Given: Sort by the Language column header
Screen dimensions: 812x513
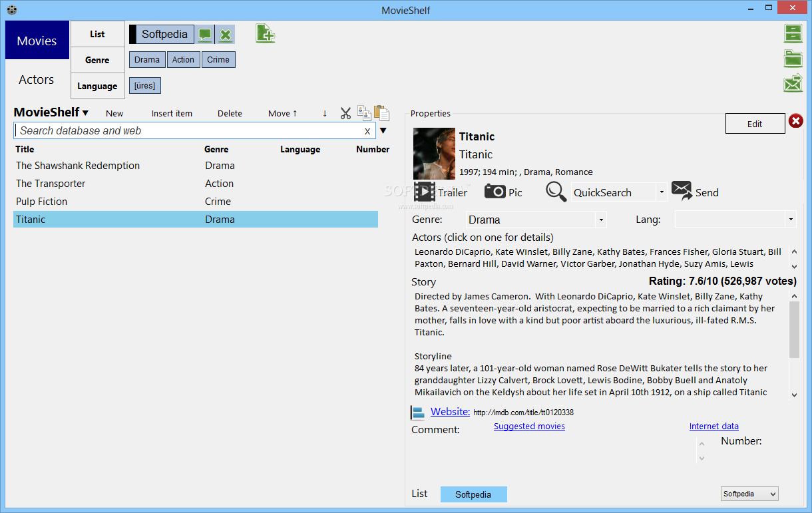Looking at the screenshot, I should [300, 149].
